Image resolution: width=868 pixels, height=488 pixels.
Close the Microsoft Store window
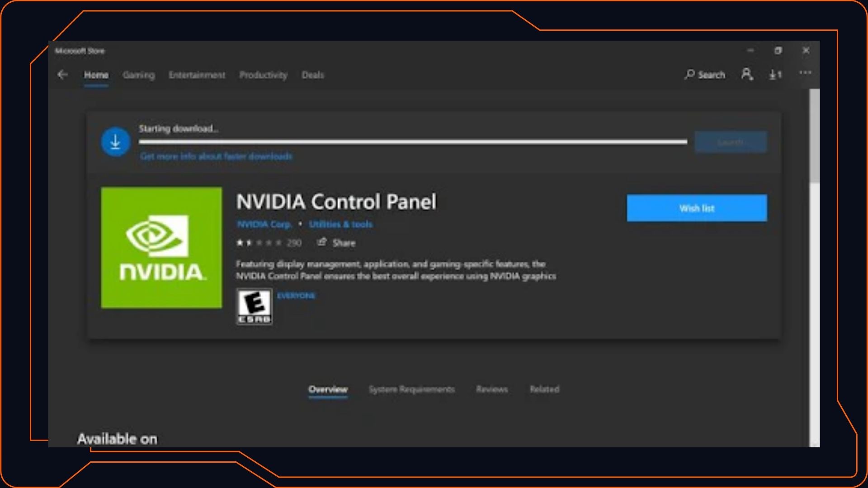click(806, 51)
